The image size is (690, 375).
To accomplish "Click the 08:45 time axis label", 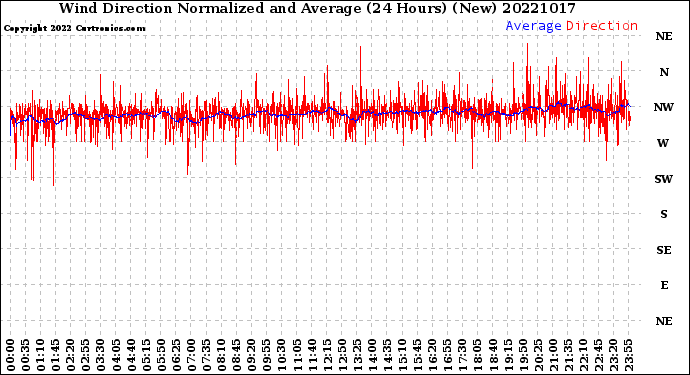I will pos(237,355).
